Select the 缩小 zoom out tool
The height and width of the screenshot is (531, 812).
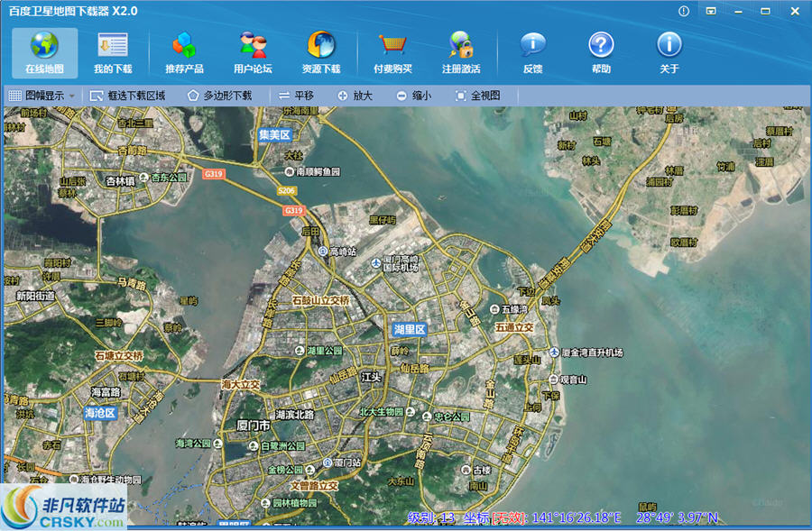pos(414,96)
